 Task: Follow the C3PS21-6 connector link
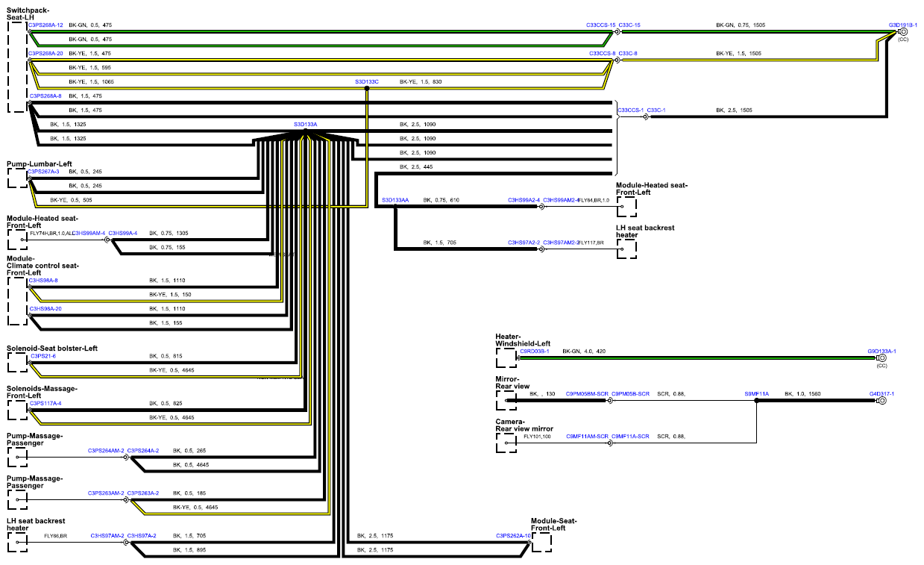(43, 357)
